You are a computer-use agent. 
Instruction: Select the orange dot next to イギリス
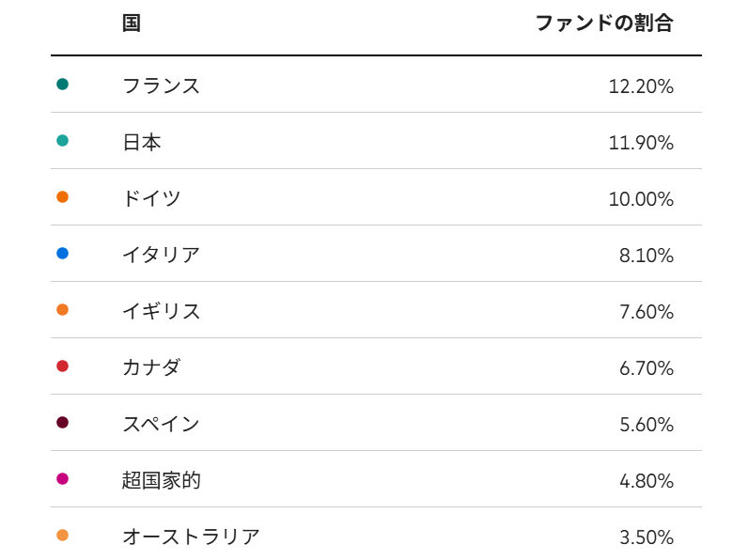63,310
